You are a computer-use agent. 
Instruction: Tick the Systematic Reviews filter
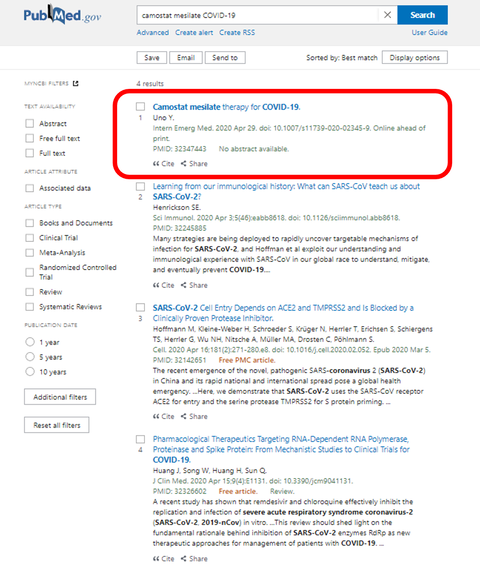tap(30, 307)
